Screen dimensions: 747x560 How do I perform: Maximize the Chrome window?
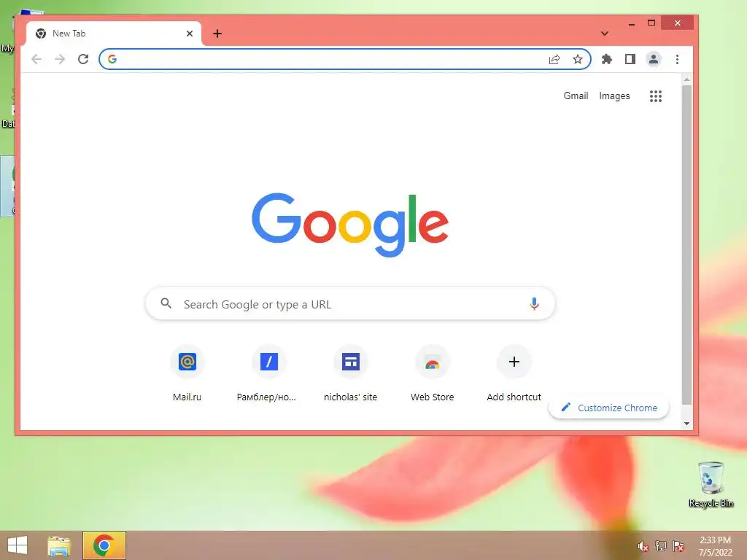tap(651, 23)
